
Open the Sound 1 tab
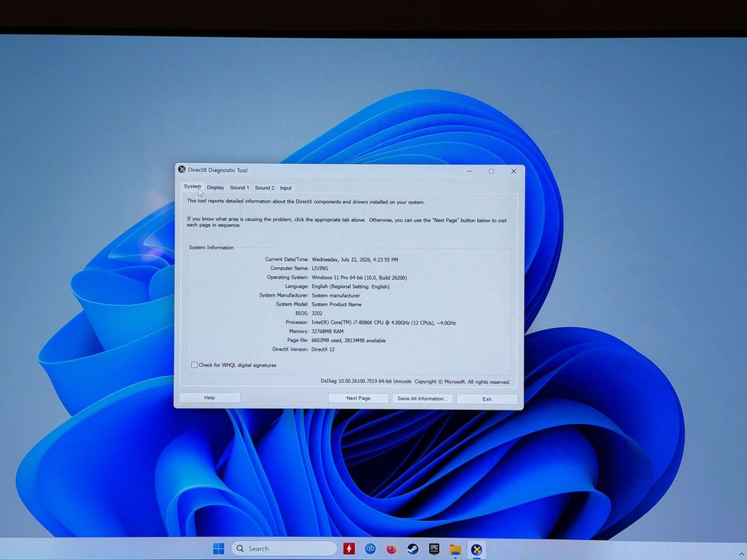pyautogui.click(x=239, y=188)
